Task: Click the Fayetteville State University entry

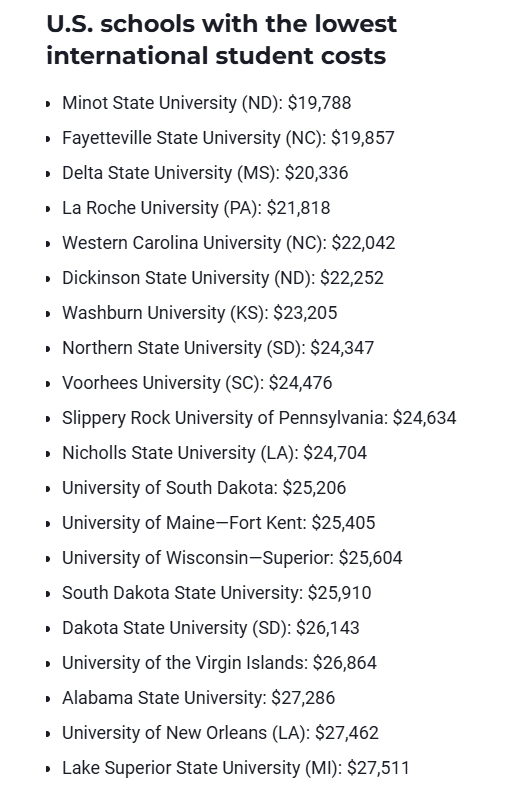Action: click(x=228, y=138)
